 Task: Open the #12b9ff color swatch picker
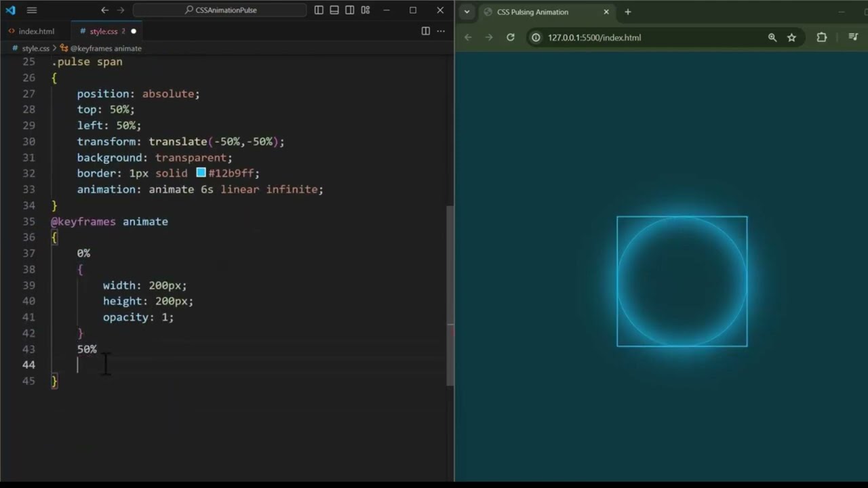pyautogui.click(x=201, y=173)
